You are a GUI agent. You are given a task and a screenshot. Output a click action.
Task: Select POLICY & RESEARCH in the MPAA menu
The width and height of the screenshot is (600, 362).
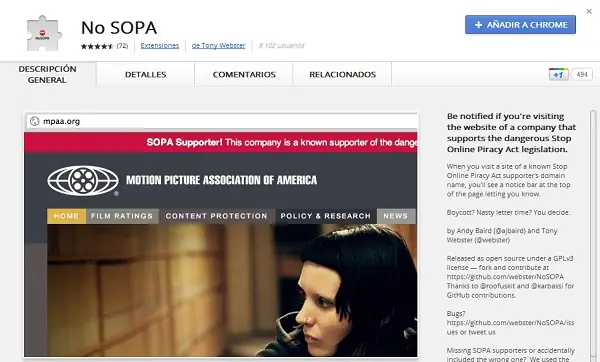tap(326, 216)
